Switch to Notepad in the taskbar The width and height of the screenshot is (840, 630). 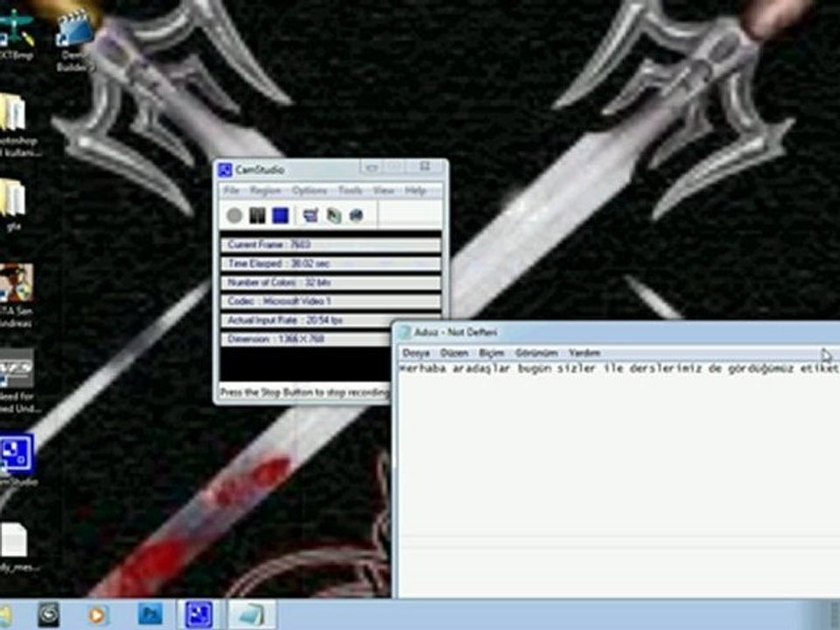(x=252, y=614)
